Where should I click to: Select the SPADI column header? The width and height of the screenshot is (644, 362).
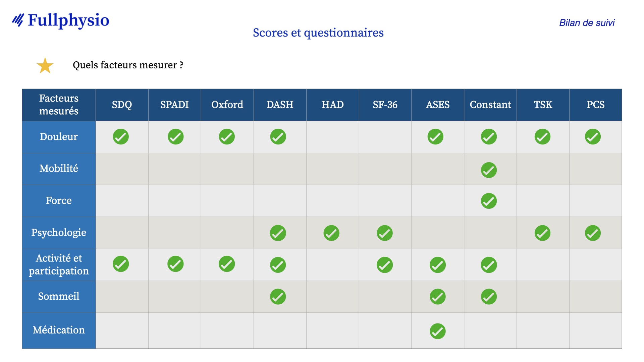pos(174,105)
